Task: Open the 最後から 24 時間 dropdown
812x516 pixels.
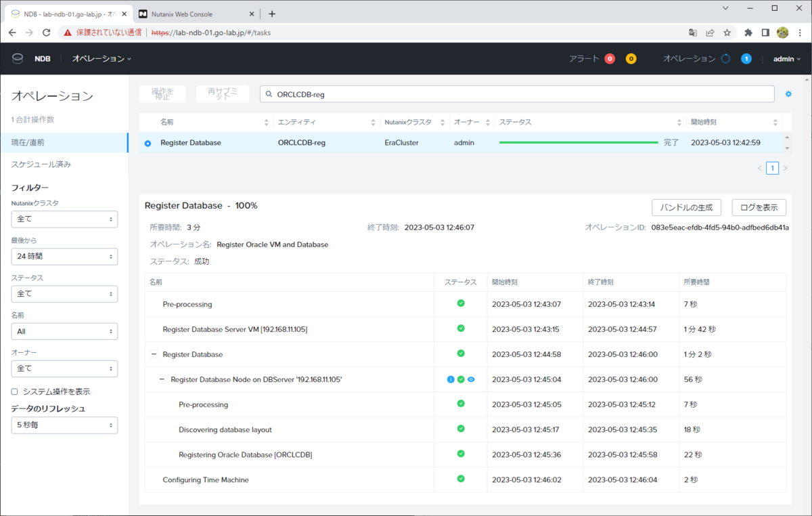Action: 64,257
